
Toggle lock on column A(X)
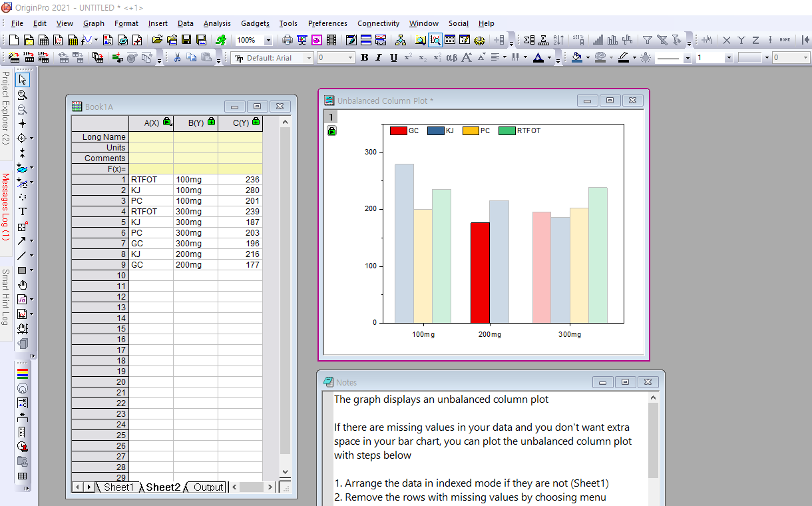pyautogui.click(x=167, y=122)
